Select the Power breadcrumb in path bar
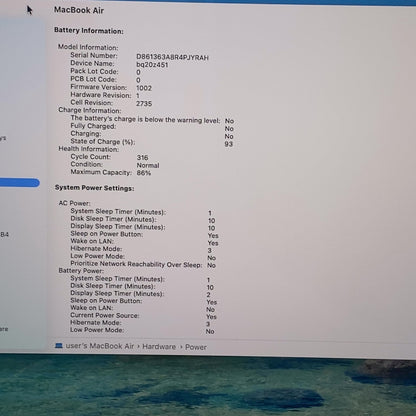This screenshot has height=416, width=416. click(196, 347)
